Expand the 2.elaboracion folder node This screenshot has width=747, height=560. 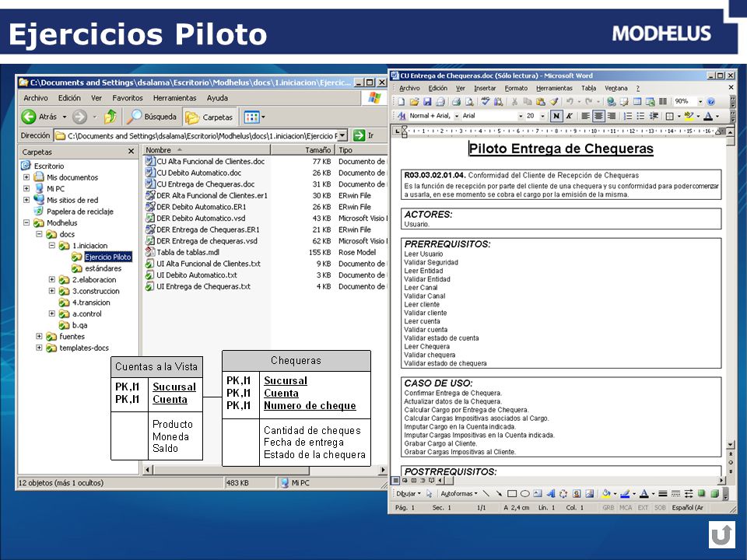pos(52,279)
